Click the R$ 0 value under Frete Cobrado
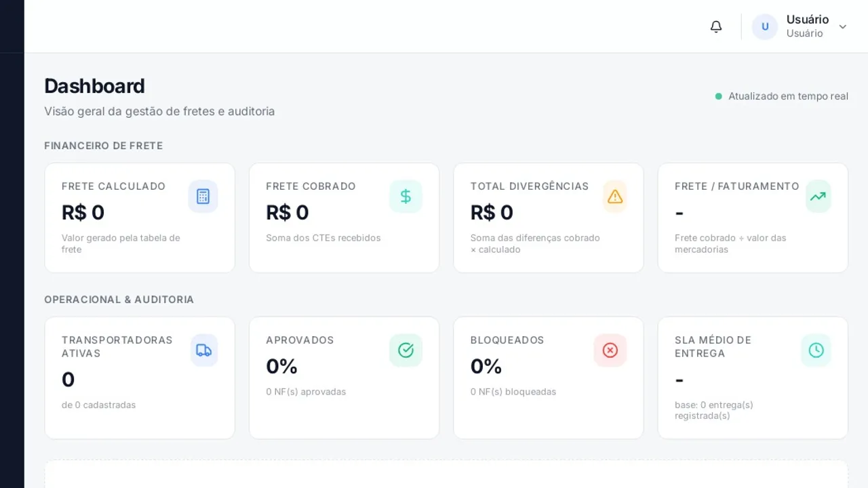Viewport: 868px width, 488px height. pyautogui.click(x=287, y=213)
